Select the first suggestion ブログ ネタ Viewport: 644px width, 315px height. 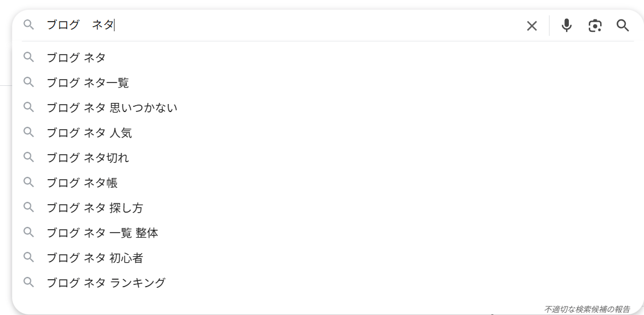point(323,57)
